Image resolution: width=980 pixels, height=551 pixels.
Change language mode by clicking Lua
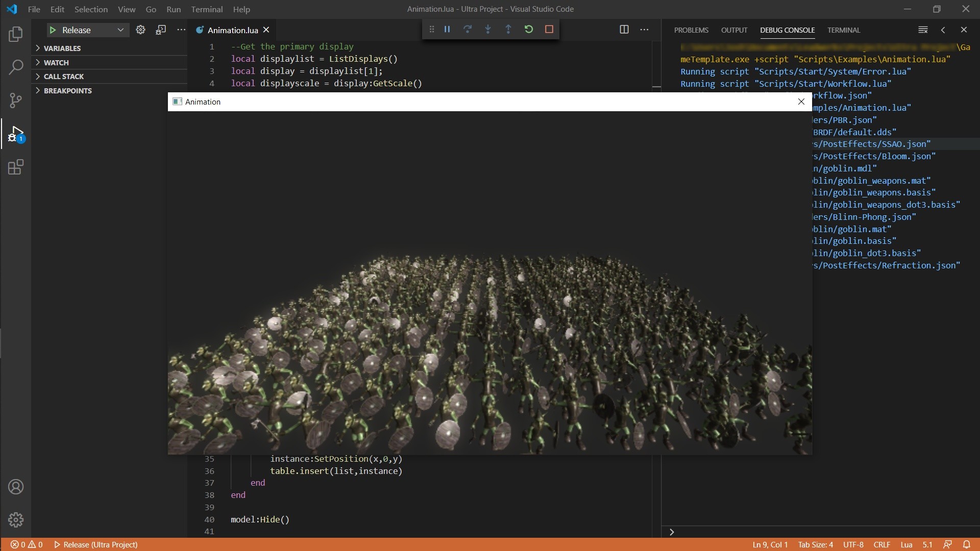(906, 544)
